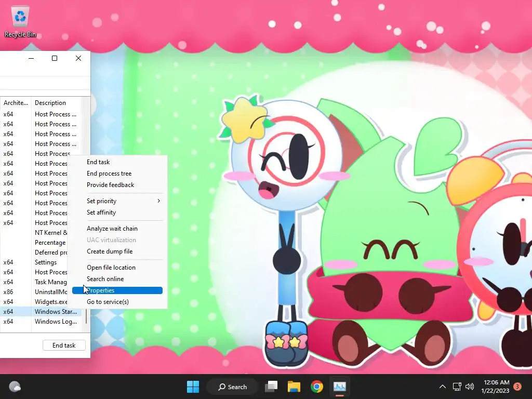
Task: Sort by the Description column header
Action: click(56, 102)
